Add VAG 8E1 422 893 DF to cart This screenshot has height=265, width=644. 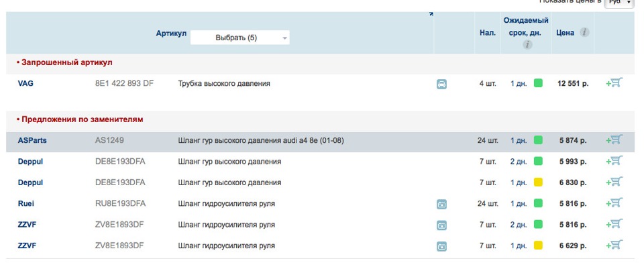(614, 83)
